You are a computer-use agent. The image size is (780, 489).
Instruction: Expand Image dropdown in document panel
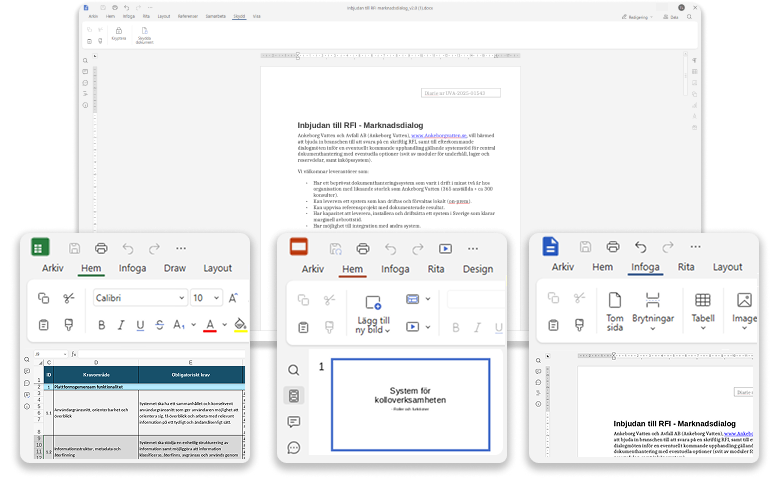[x=744, y=328]
